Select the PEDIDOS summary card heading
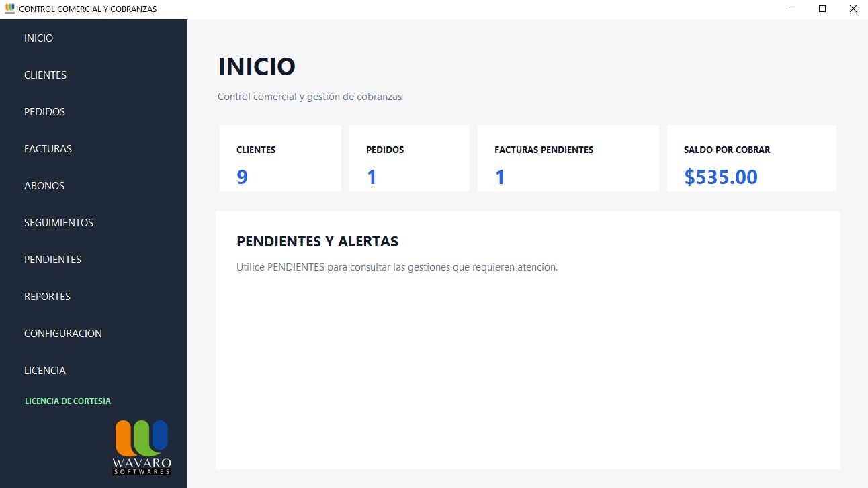 coord(385,150)
